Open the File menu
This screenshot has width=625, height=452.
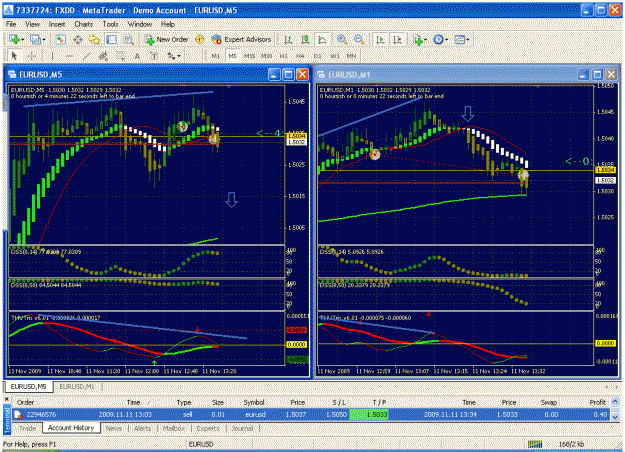[x=11, y=24]
